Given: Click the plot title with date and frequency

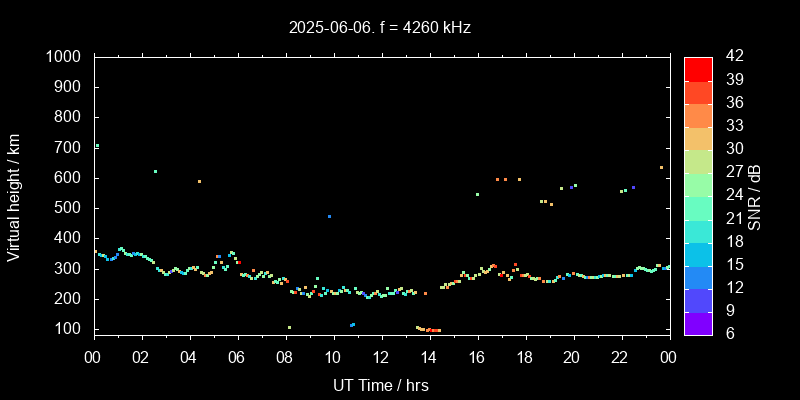Looking at the screenshot, I should 380,28.
